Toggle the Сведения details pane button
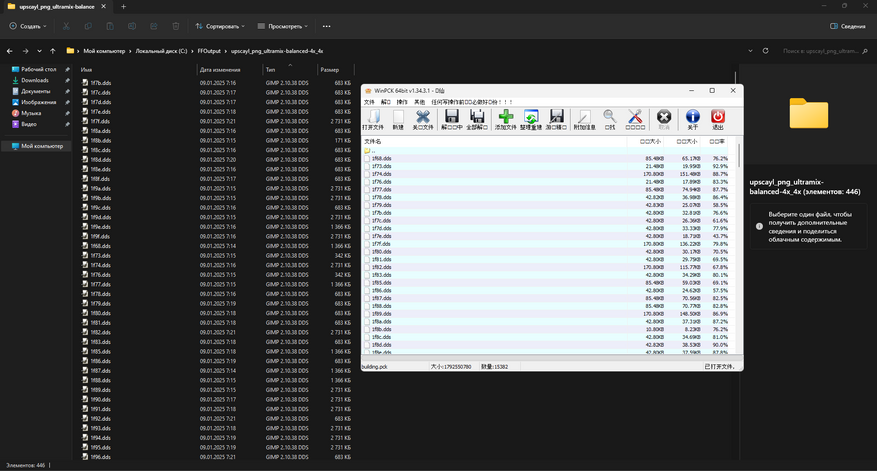The width and height of the screenshot is (877, 471). (x=847, y=26)
